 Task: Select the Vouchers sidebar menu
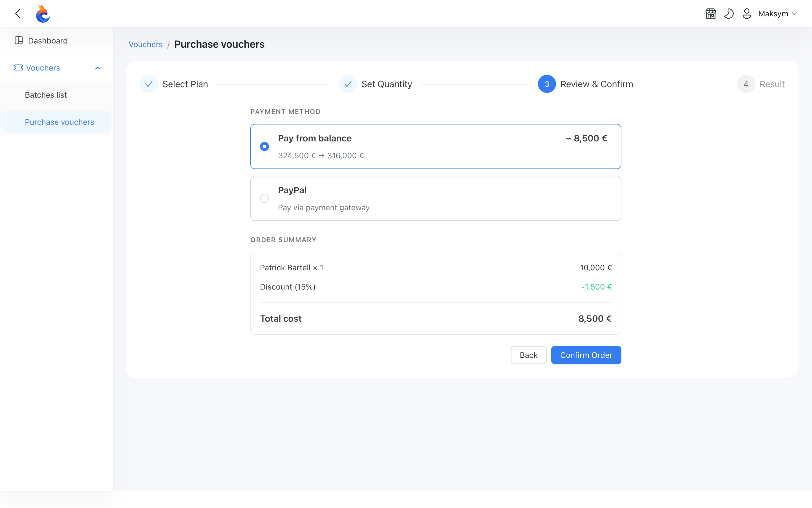pyautogui.click(x=56, y=68)
